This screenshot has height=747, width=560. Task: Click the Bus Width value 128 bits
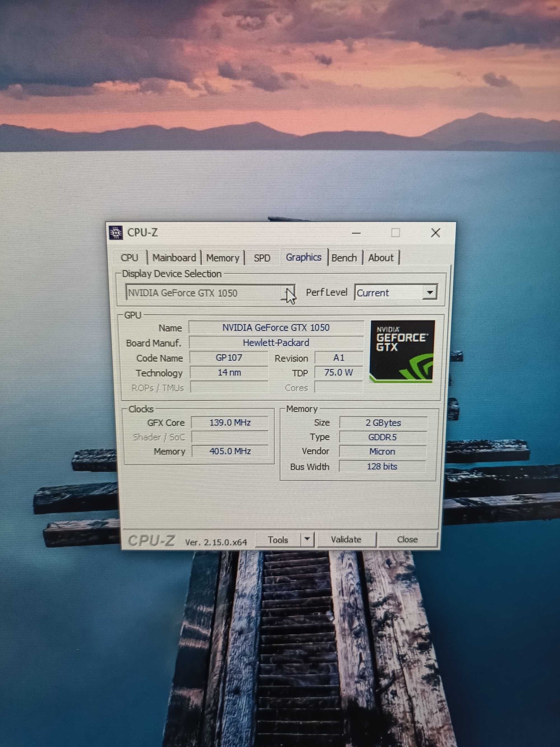[382, 466]
